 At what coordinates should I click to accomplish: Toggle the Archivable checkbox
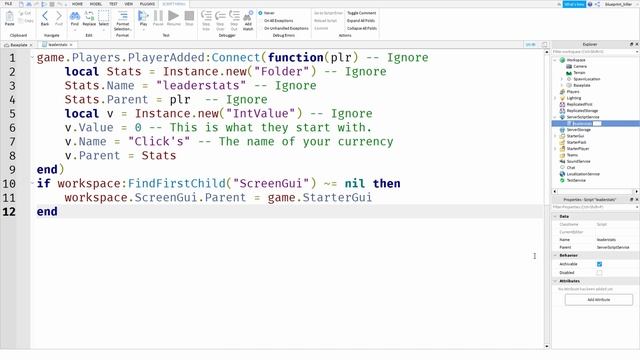[x=599, y=264]
